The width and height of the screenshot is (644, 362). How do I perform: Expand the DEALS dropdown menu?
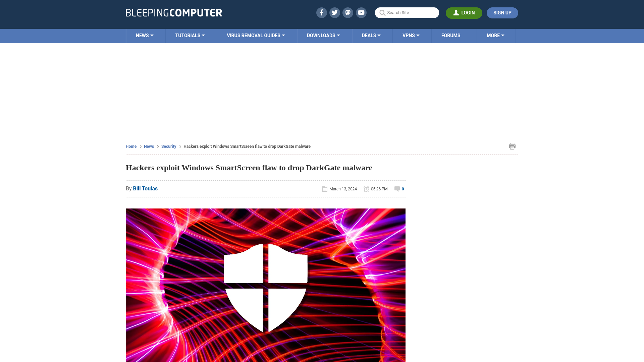pos(371,35)
